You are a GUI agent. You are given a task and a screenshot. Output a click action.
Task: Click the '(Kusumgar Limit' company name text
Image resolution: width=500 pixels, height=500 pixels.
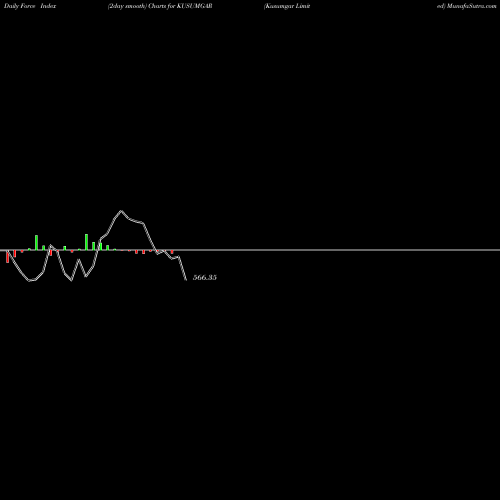[287, 6]
